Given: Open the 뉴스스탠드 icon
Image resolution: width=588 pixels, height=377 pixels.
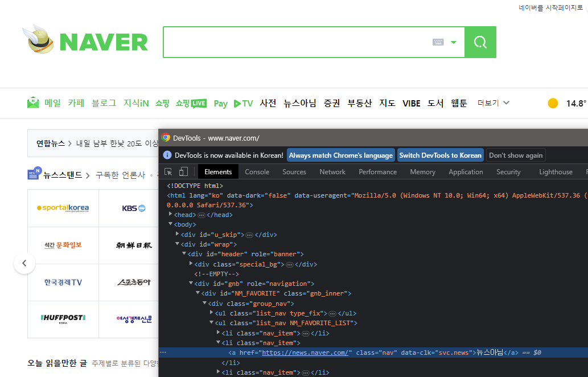Looking at the screenshot, I should pyautogui.click(x=34, y=173).
